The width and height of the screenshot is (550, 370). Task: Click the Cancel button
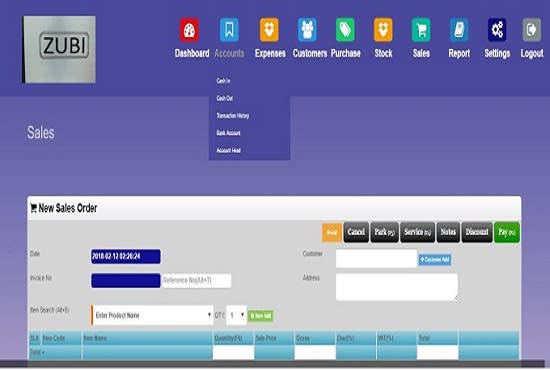click(356, 232)
